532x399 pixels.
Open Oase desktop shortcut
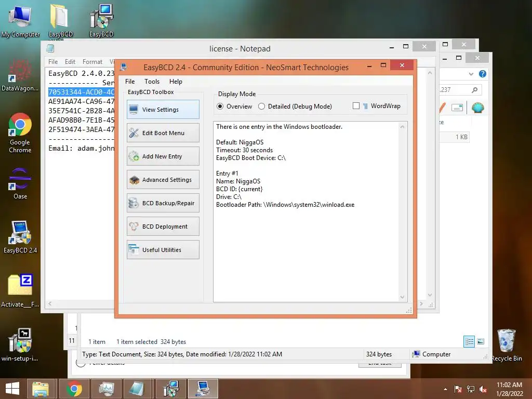20,183
